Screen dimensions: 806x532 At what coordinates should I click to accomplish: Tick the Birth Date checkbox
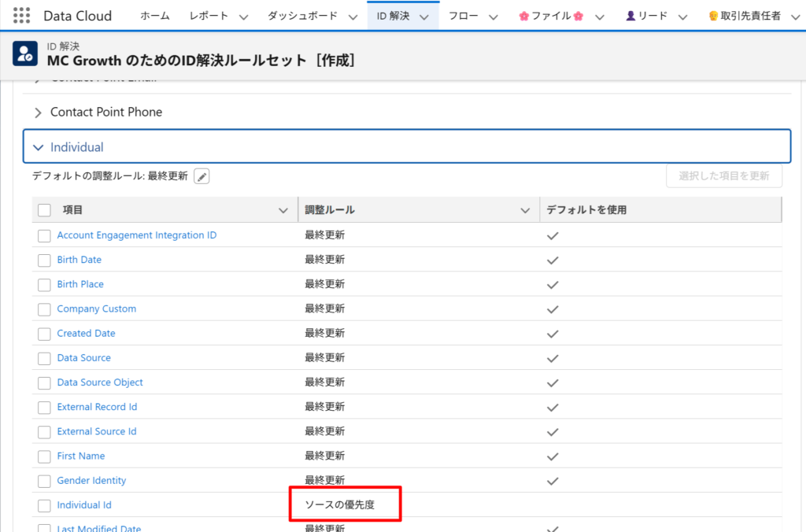[x=44, y=260]
